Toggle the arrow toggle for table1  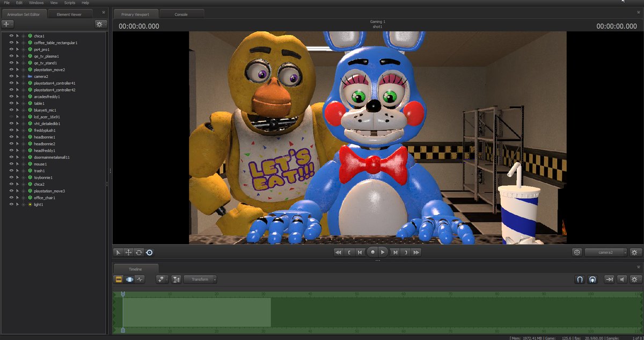click(17, 103)
